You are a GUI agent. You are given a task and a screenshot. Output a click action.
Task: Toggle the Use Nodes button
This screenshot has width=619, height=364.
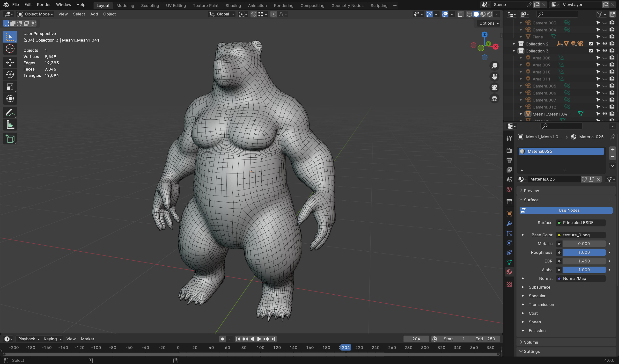pos(566,210)
